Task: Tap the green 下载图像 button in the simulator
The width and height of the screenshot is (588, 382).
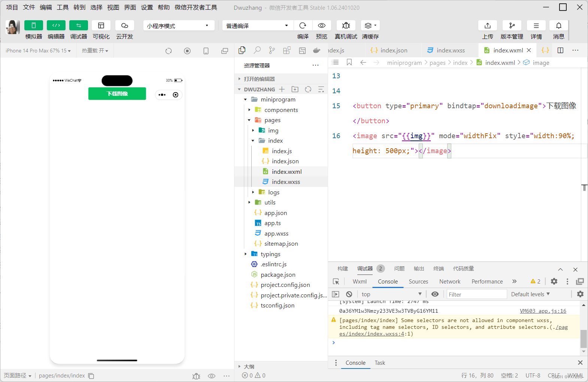Action: [117, 94]
